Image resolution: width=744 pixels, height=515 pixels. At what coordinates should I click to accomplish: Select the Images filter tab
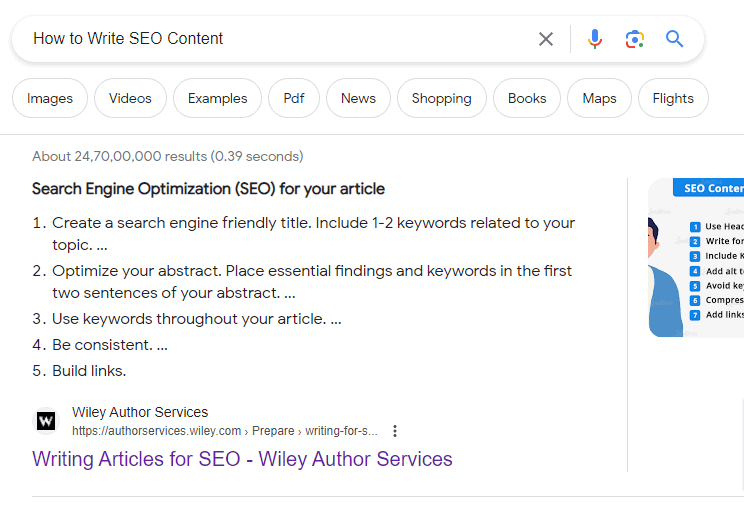click(50, 98)
